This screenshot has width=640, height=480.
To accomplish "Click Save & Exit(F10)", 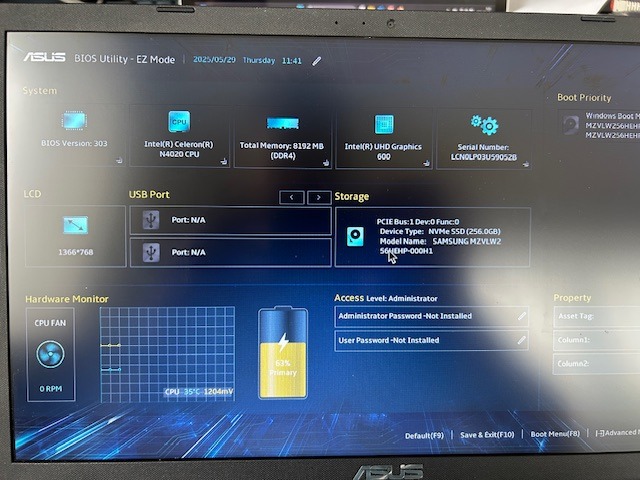I will (x=487, y=435).
